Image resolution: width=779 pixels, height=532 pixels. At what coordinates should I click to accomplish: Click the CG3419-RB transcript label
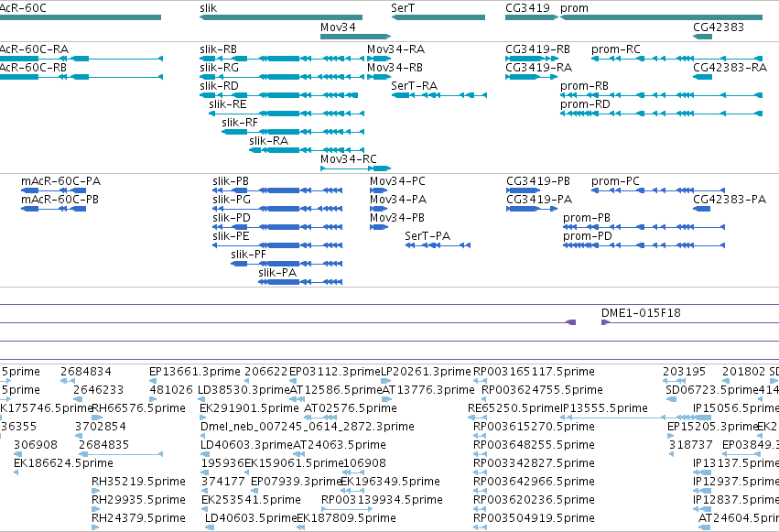(x=537, y=49)
